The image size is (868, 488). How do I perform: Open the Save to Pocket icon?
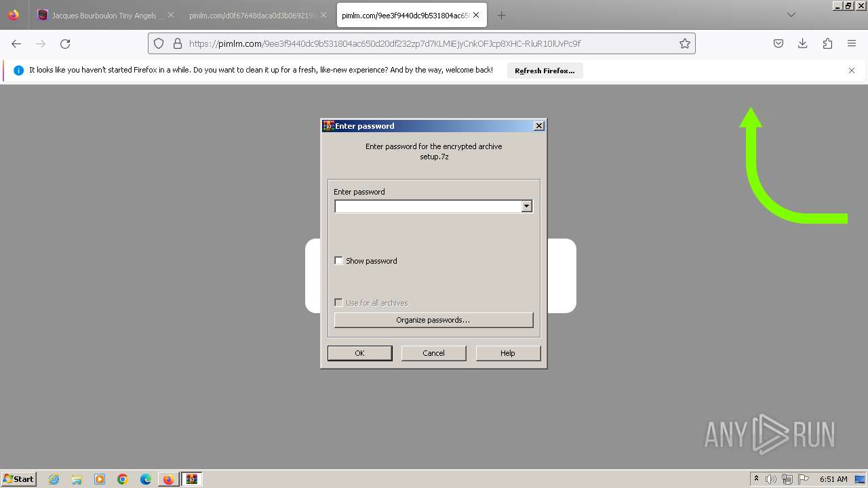click(x=778, y=43)
